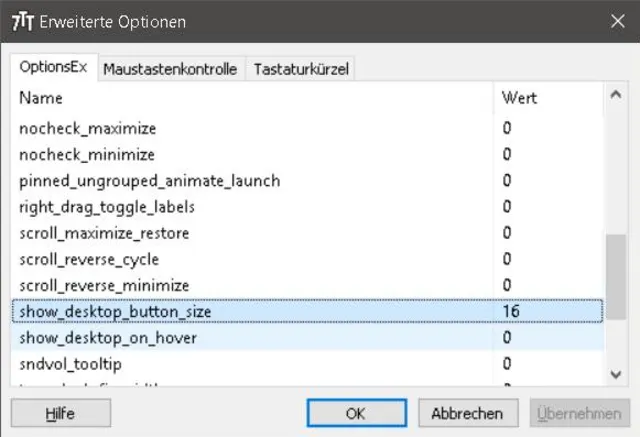Switch to the Maustastenkontrolle tab
The height and width of the screenshot is (437, 640).
(171, 69)
